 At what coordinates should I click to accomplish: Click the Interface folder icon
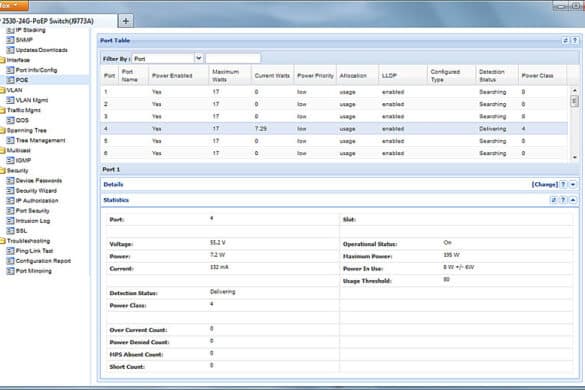click(x=2, y=60)
